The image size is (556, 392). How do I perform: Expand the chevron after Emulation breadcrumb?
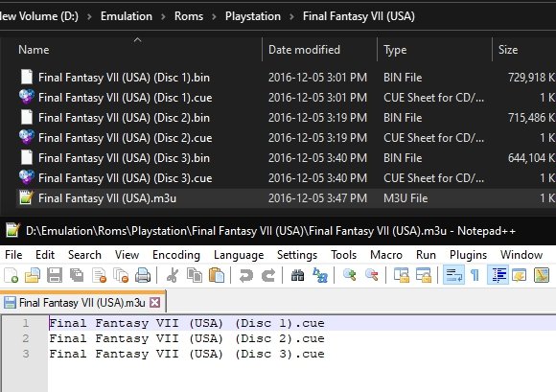163,16
